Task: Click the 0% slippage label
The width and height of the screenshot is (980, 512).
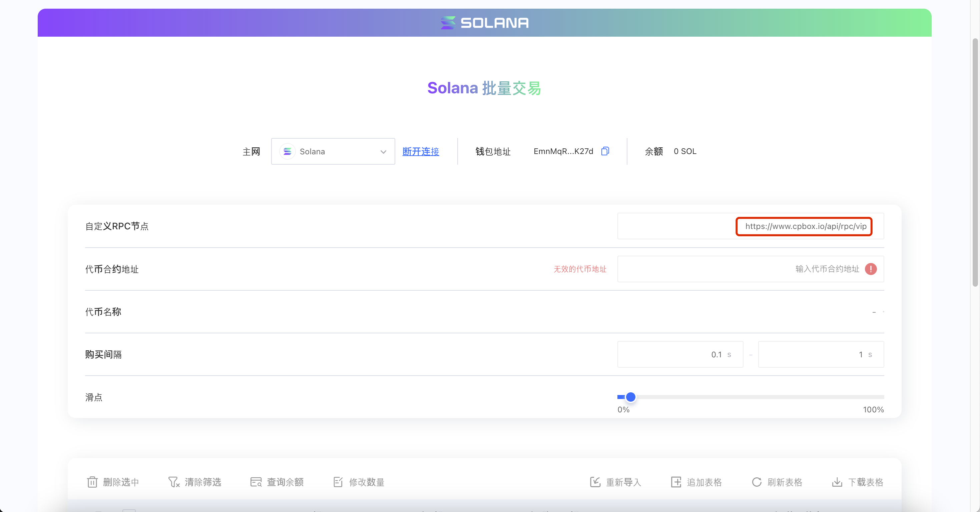Action: [623, 409]
